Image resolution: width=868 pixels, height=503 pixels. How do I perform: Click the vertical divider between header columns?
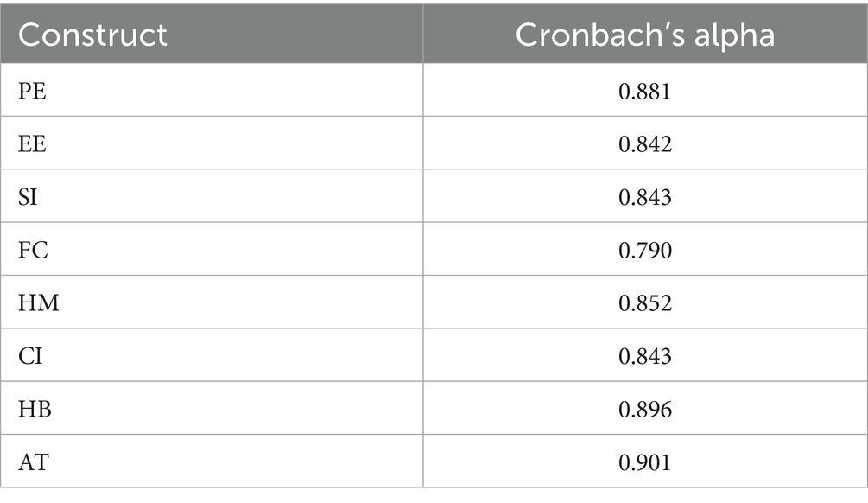point(423,32)
